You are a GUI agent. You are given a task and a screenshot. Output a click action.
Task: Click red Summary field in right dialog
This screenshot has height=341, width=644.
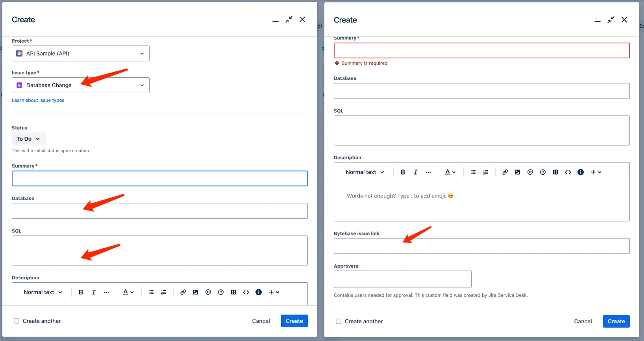(x=482, y=50)
